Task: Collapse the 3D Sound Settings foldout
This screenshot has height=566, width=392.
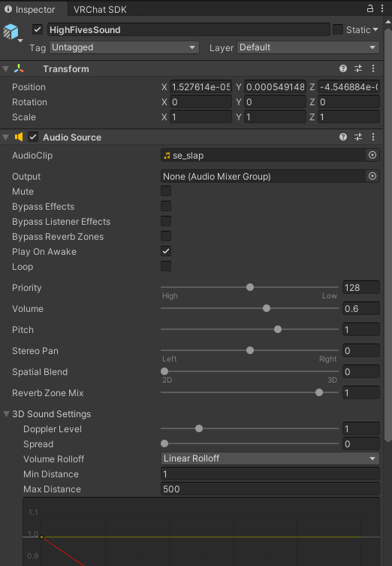Action: 6,413
